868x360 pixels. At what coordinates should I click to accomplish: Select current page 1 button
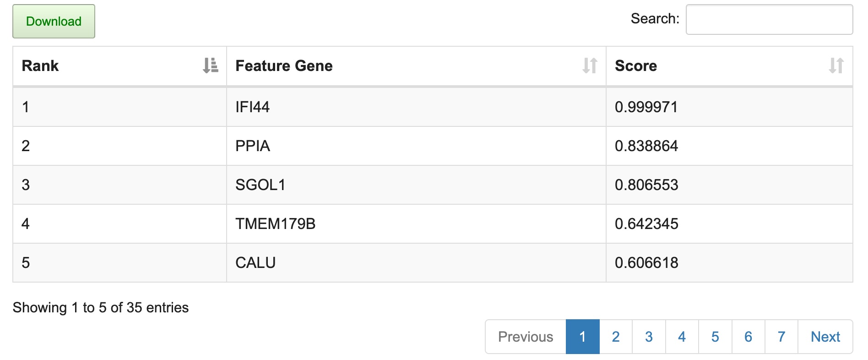[583, 337]
